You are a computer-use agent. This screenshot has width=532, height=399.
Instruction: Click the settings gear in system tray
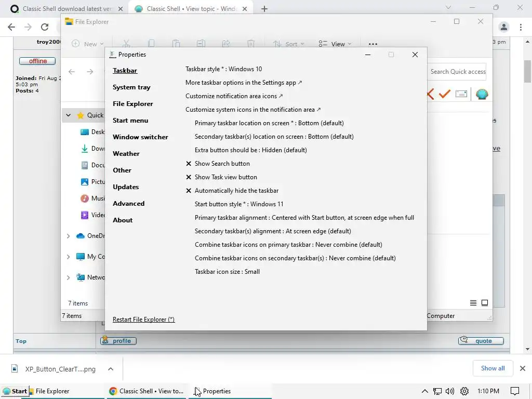click(464, 391)
